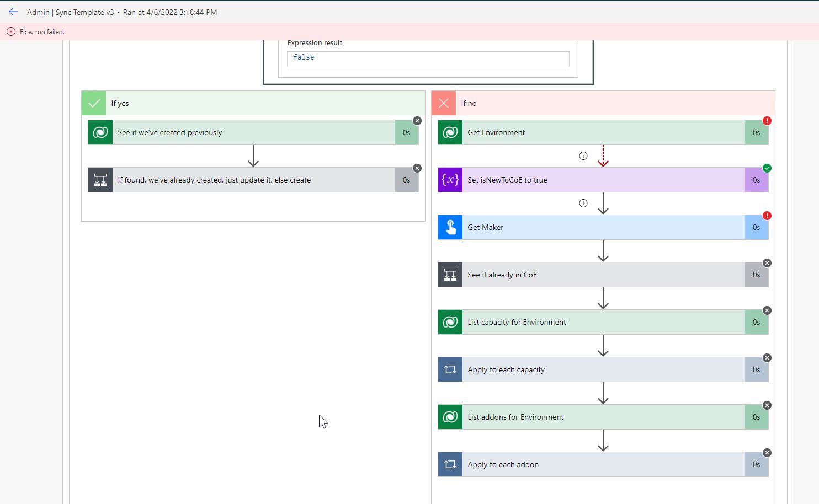Click the info icon below Set isNewToCoE
Screen dimensions: 819x504
pos(583,203)
